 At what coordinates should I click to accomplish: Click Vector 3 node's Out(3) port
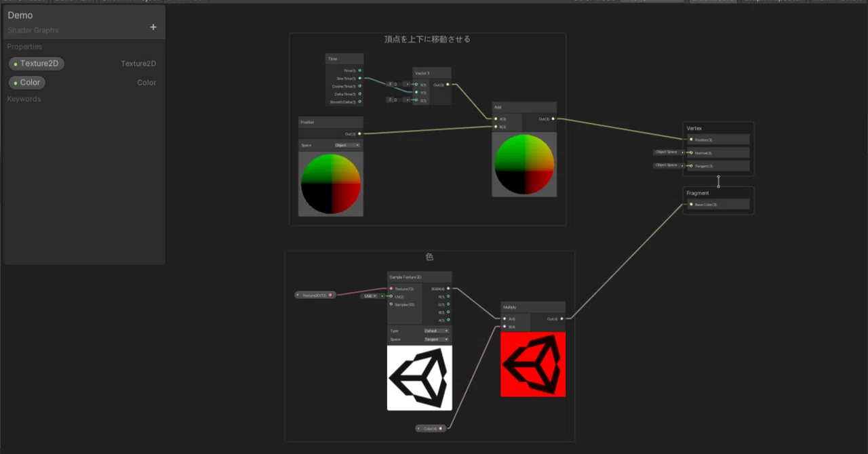(x=448, y=85)
